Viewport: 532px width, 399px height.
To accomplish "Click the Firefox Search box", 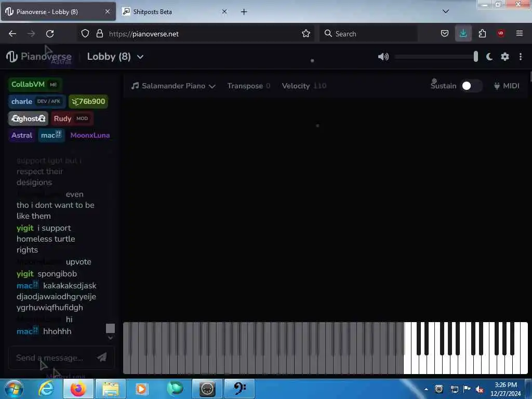I will pos(368,34).
